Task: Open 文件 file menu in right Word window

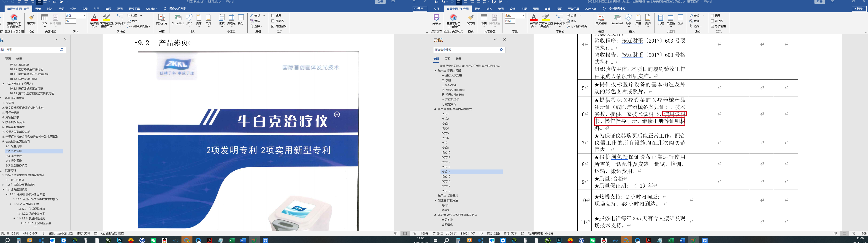Action: [437, 9]
